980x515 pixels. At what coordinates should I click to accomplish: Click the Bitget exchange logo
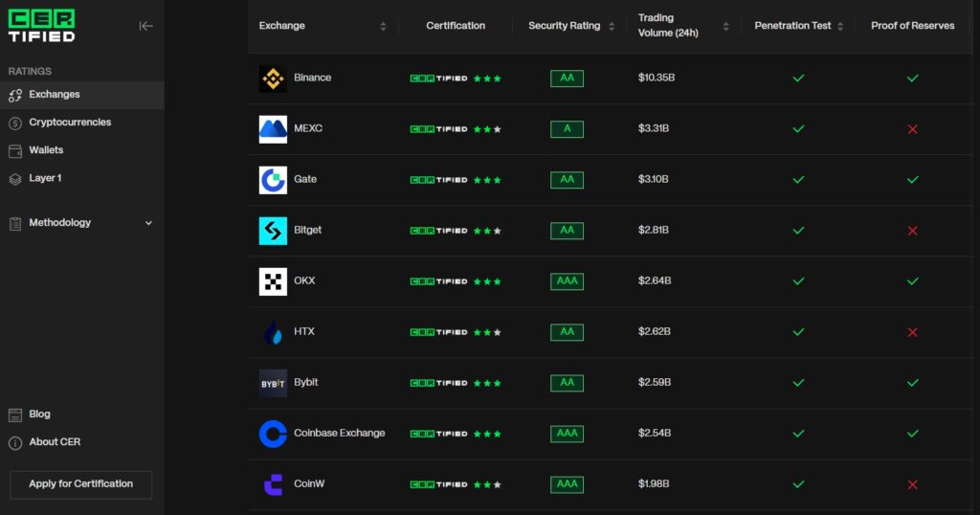pos(273,231)
